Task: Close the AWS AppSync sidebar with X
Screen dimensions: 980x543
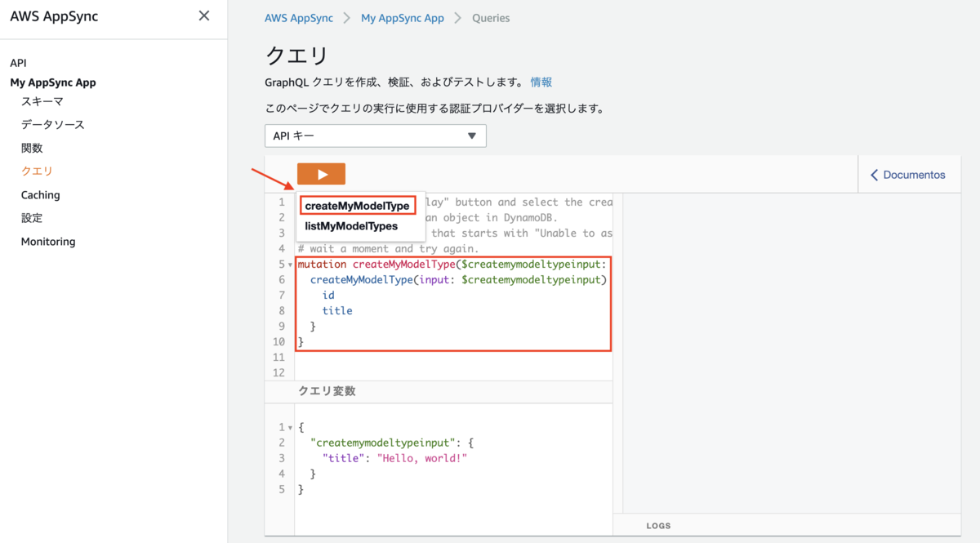Action: click(x=204, y=16)
